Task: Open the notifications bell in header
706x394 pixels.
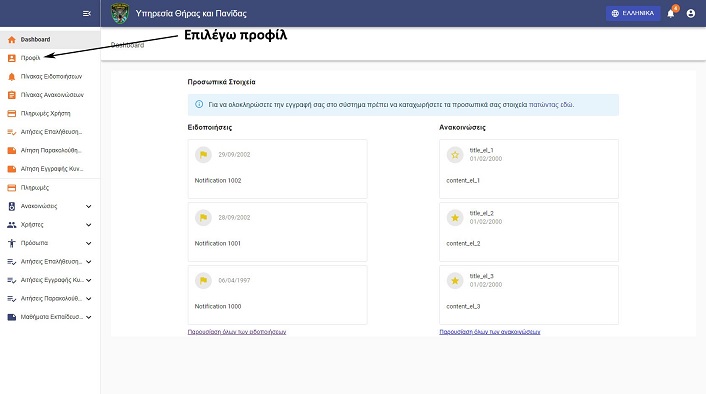Action: click(x=670, y=14)
